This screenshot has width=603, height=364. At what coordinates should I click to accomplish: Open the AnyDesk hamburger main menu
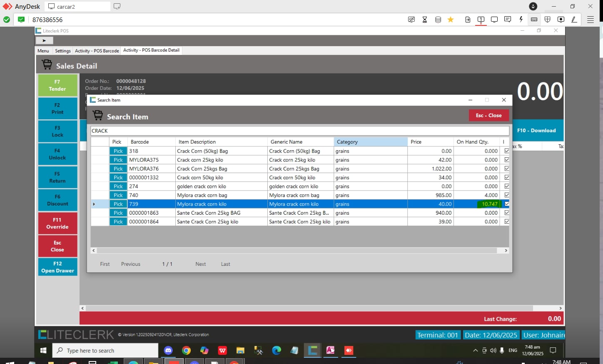point(591,20)
